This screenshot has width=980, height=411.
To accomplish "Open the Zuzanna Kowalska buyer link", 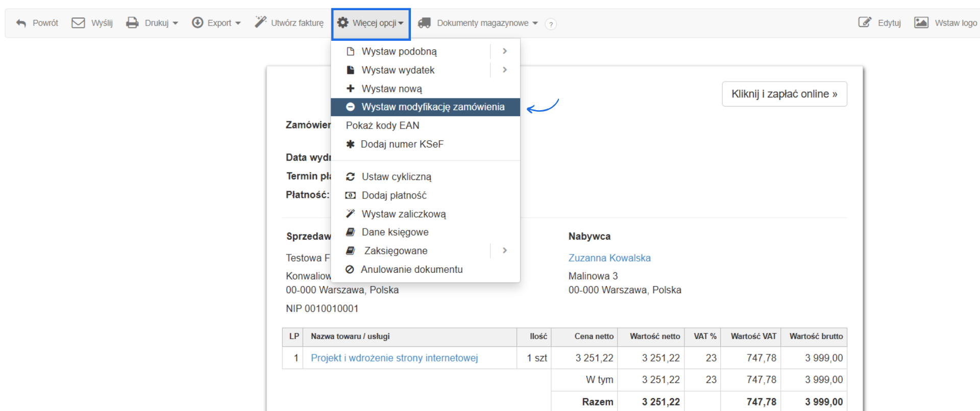I will coord(609,258).
